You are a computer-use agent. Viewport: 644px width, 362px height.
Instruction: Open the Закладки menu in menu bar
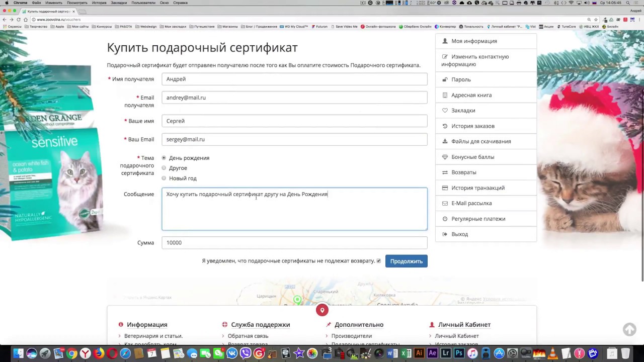pos(119,3)
